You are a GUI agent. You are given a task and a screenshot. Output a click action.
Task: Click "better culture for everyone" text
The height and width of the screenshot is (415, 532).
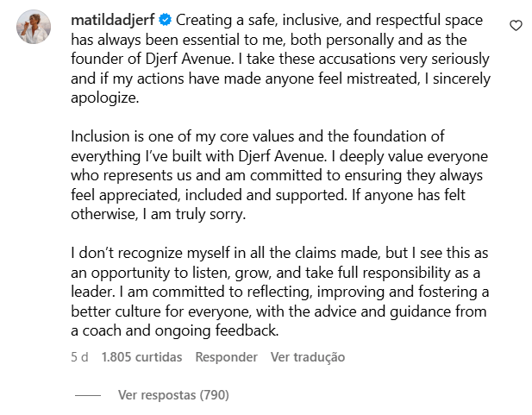click(161, 311)
